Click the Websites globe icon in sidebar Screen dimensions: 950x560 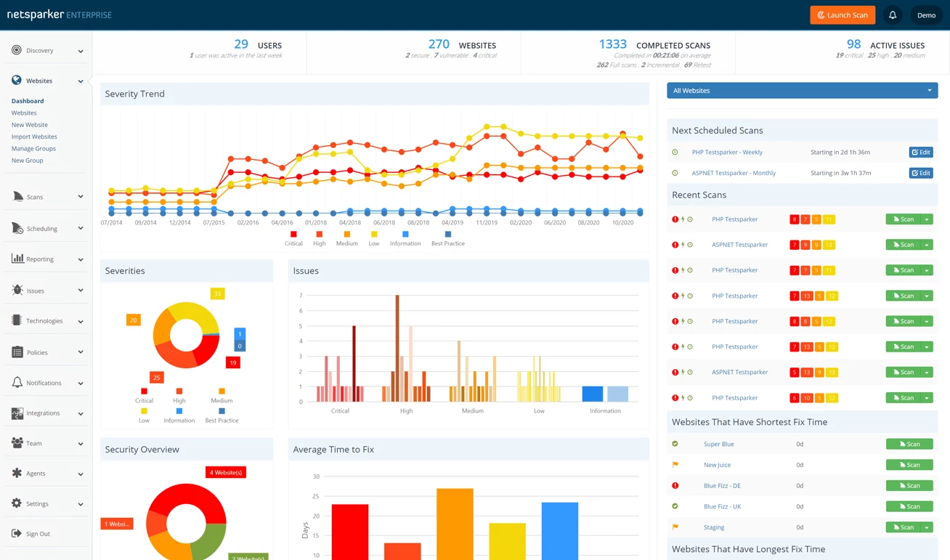[17, 80]
